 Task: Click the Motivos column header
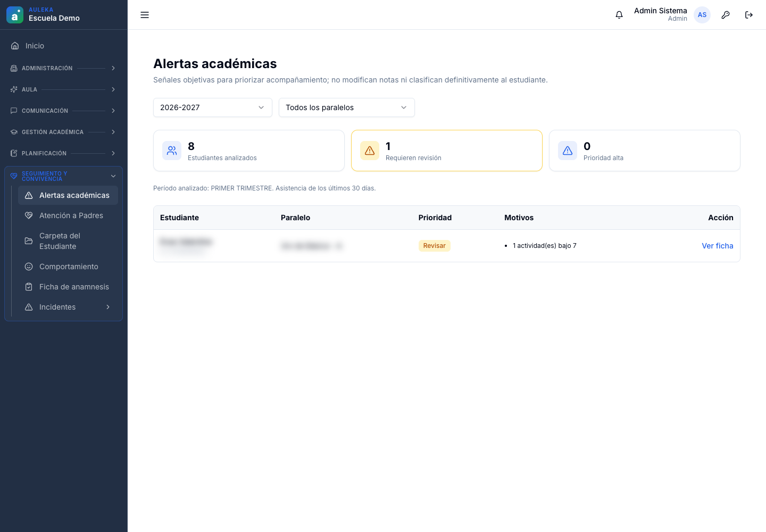coord(519,218)
